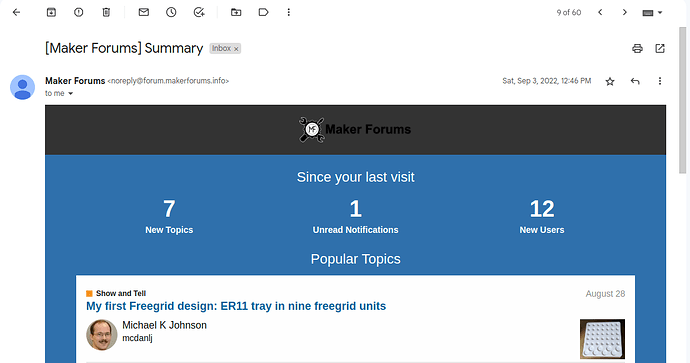
Task: Go back to inbox with back arrow
Action: [16, 12]
